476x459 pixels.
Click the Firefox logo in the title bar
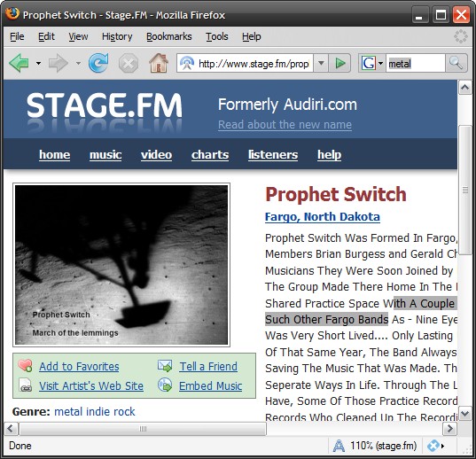click(12, 13)
